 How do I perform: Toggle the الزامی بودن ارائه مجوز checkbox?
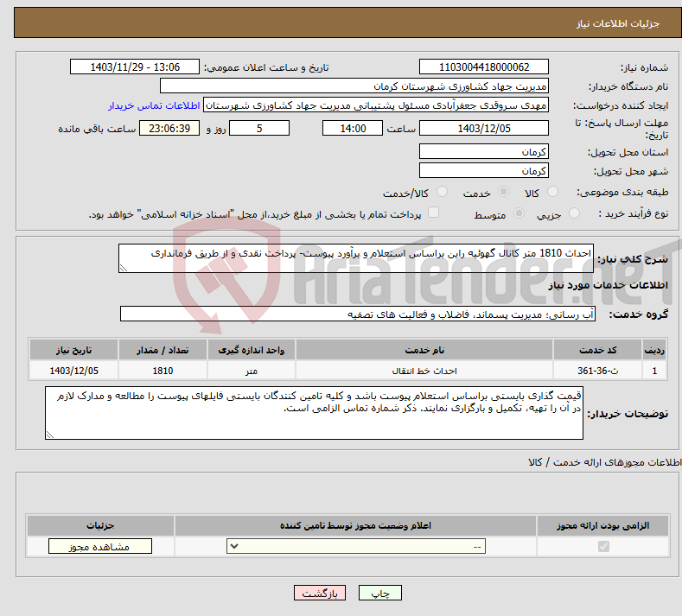click(603, 546)
